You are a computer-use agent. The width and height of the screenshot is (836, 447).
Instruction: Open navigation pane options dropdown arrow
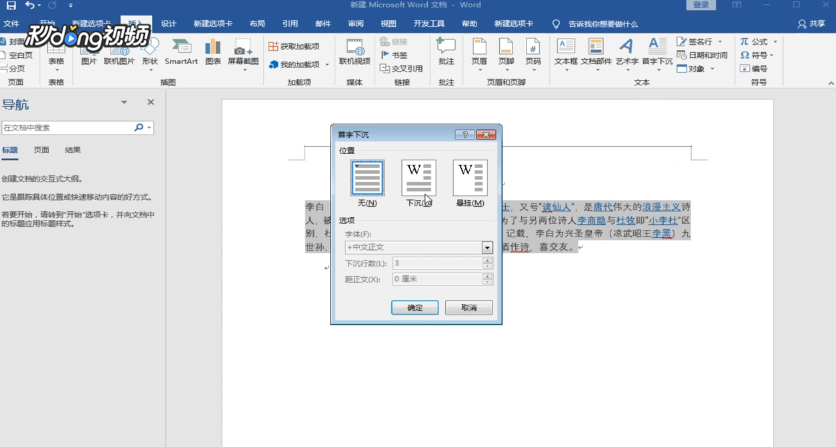coord(124,102)
